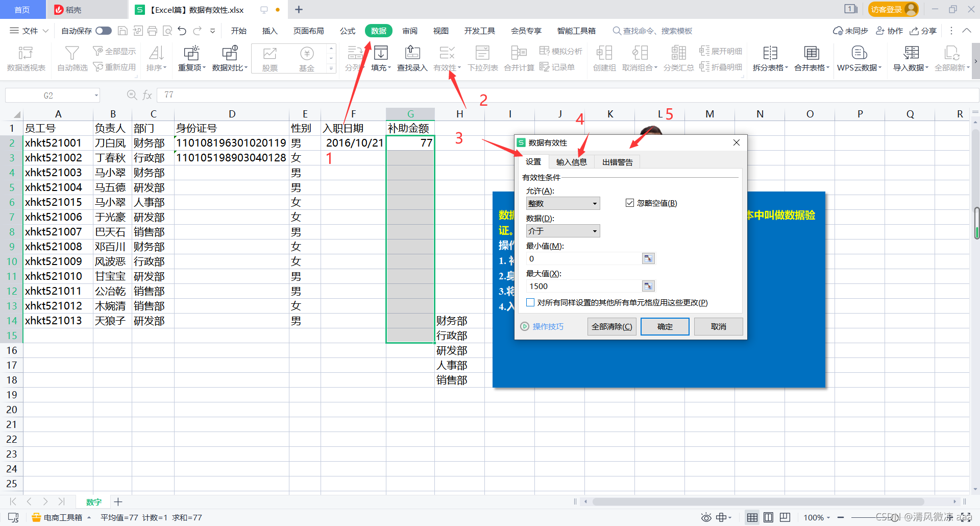Open the Review (审阅) ribbon tab
This screenshot has width=980, height=526.
click(410, 31)
